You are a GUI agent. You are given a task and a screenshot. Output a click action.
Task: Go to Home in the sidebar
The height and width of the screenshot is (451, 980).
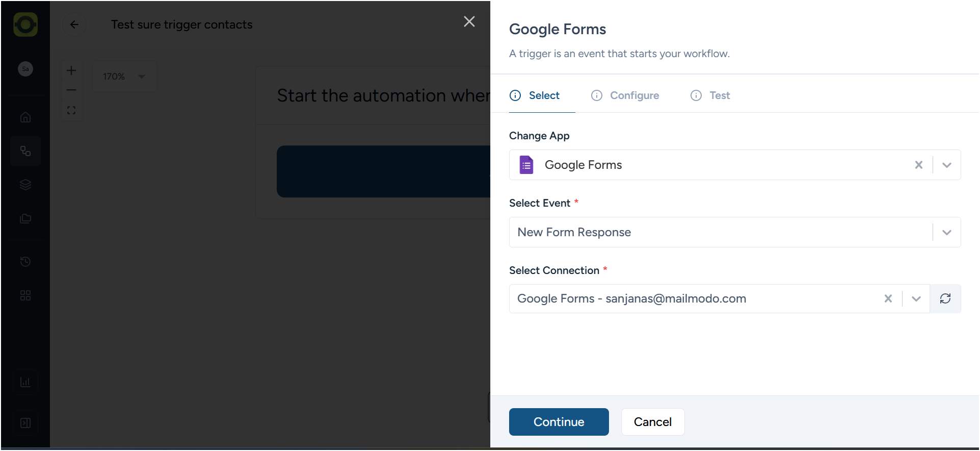[x=25, y=117]
